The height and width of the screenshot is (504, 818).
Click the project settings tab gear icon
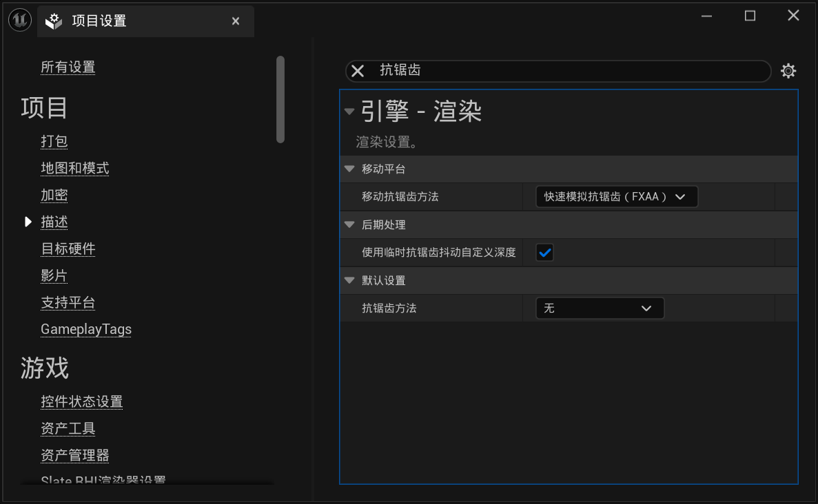tap(53, 21)
